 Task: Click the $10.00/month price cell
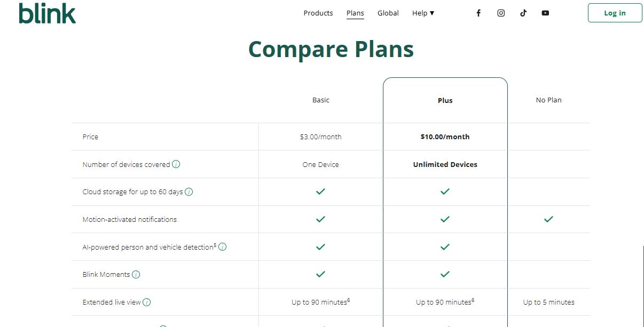point(445,137)
